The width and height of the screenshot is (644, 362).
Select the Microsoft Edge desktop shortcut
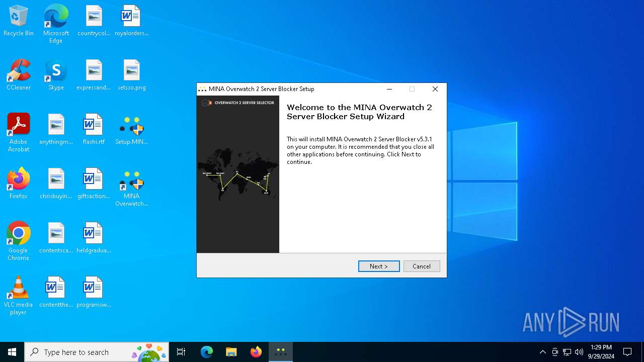pyautogui.click(x=56, y=24)
